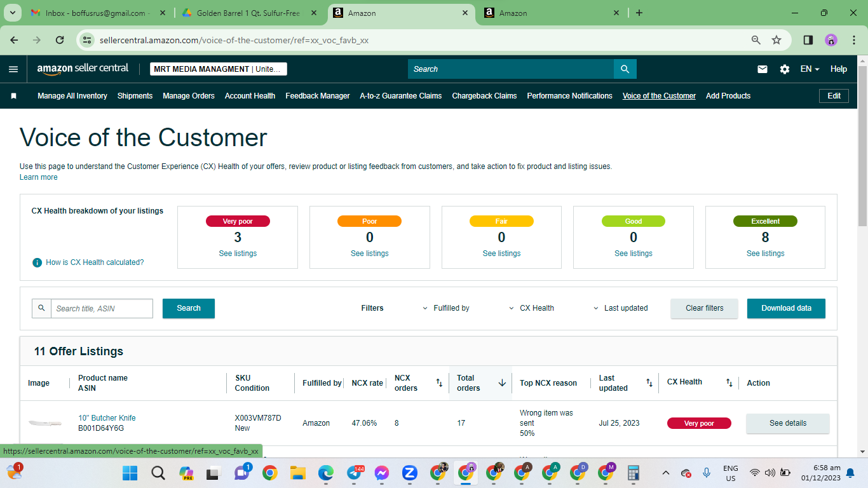Open the Windows Start menu

click(x=130, y=473)
